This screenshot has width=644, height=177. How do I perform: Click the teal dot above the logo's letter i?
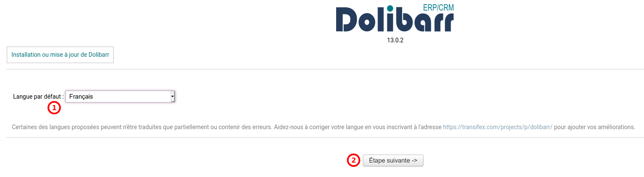click(x=390, y=8)
